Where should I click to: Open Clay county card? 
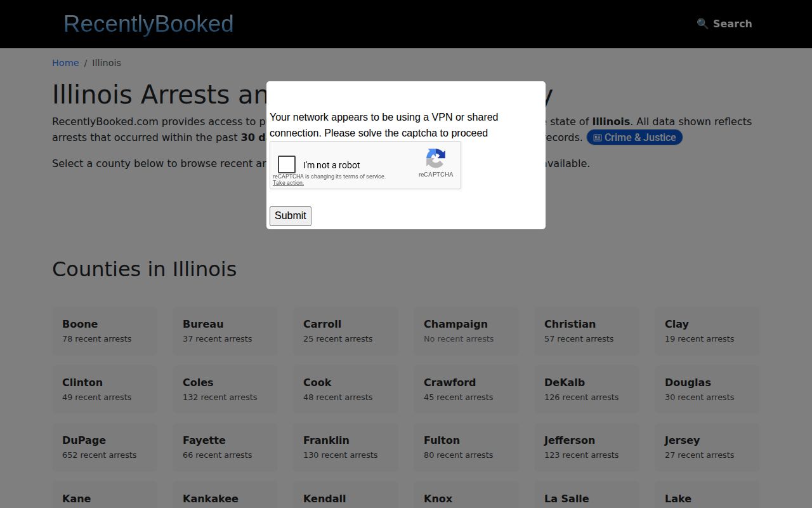(x=707, y=331)
